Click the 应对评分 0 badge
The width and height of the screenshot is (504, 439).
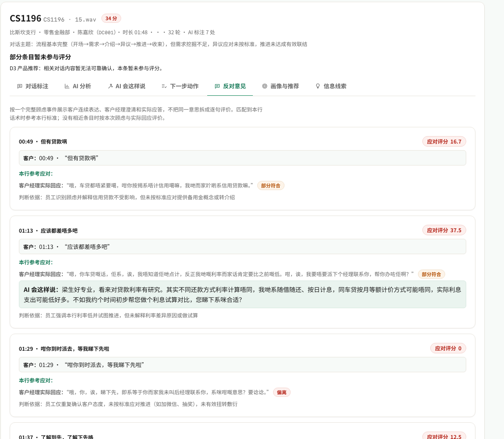coord(448,349)
